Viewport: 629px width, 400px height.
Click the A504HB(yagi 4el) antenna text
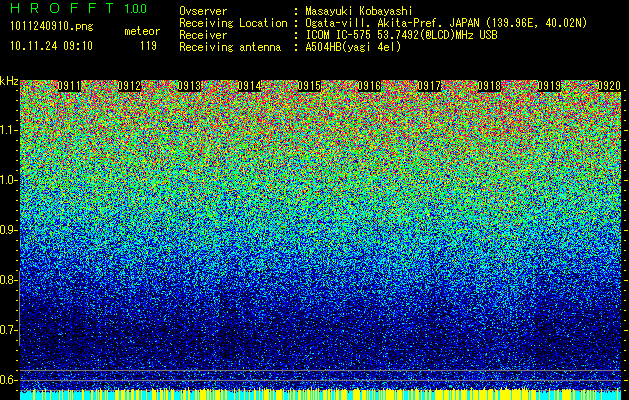point(353,47)
